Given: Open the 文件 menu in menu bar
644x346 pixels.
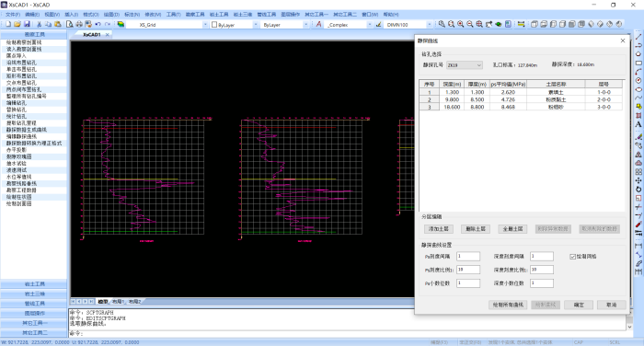Looking at the screenshot, I should (x=12, y=15).
